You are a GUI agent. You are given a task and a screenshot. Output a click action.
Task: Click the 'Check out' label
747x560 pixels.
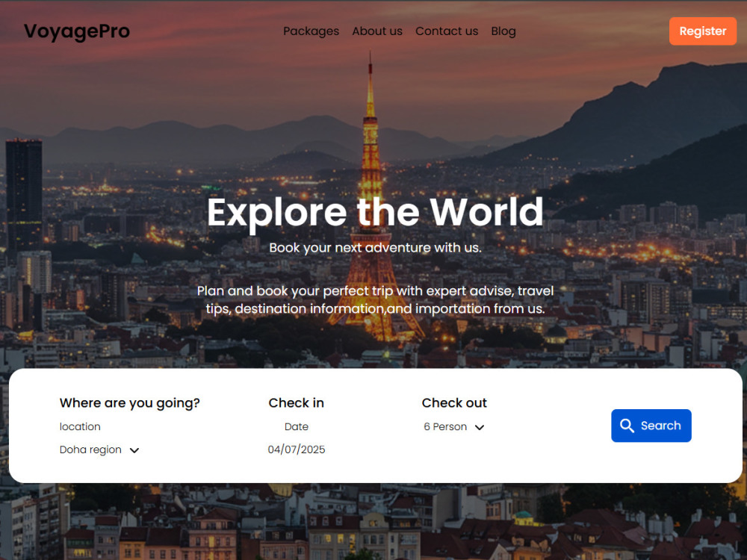tap(454, 403)
